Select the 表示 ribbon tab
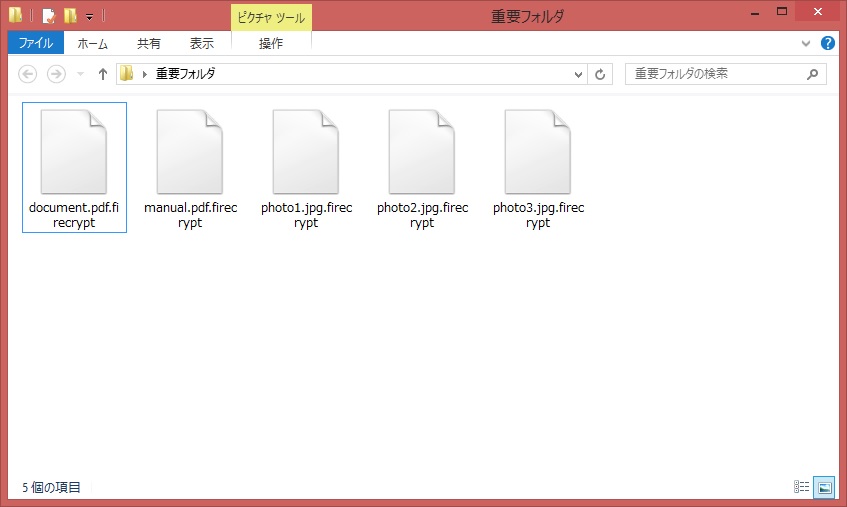 tap(201, 43)
